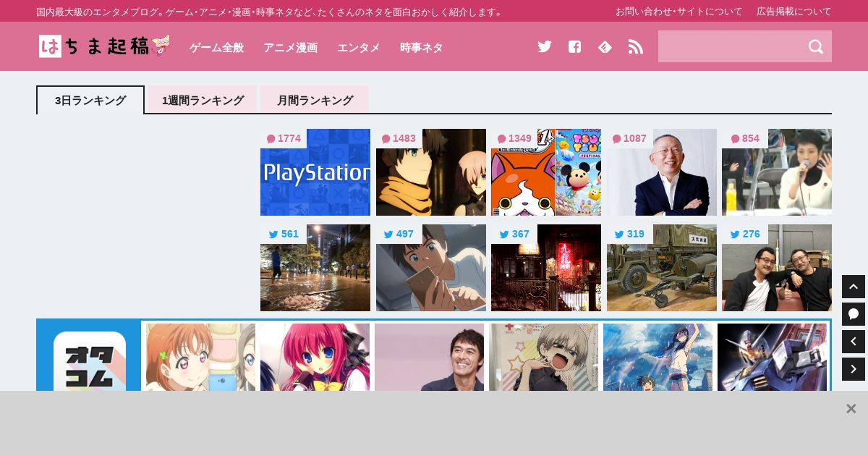Open the Facebook icon in the header
This screenshot has height=456, width=868.
click(574, 46)
